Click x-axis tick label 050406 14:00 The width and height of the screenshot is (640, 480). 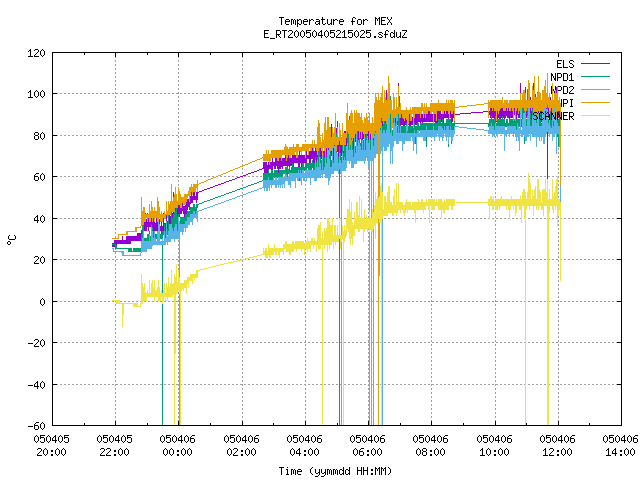[x=620, y=446]
